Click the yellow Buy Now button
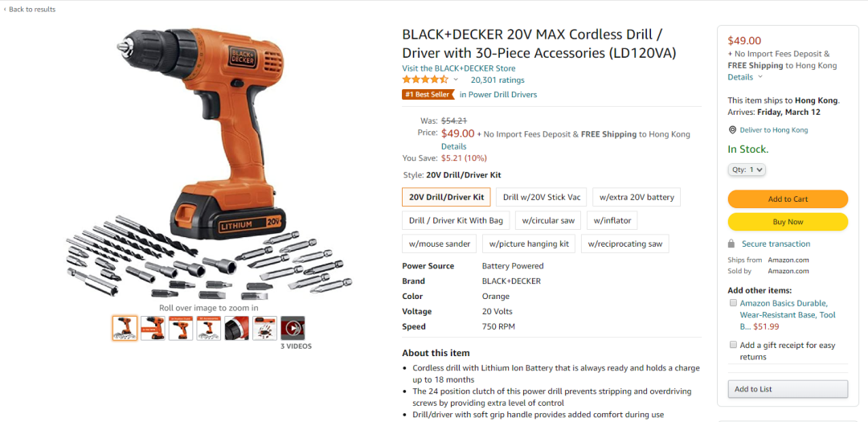This screenshot has width=868, height=422. coord(788,222)
